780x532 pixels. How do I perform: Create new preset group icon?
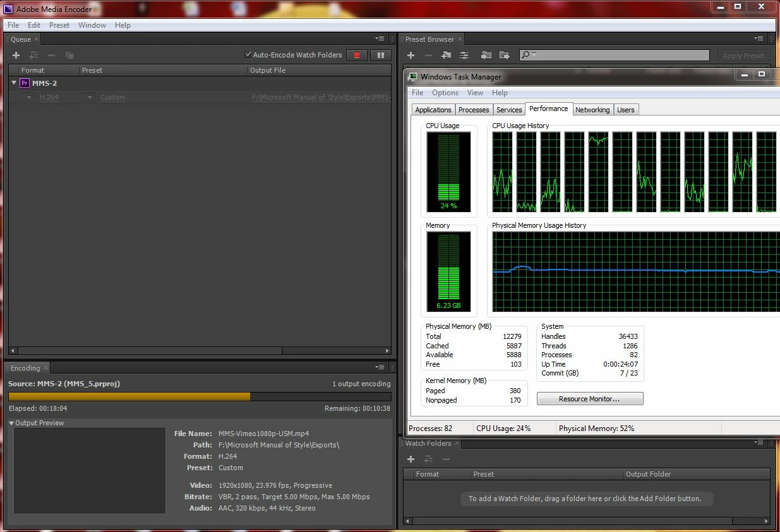tap(446, 56)
